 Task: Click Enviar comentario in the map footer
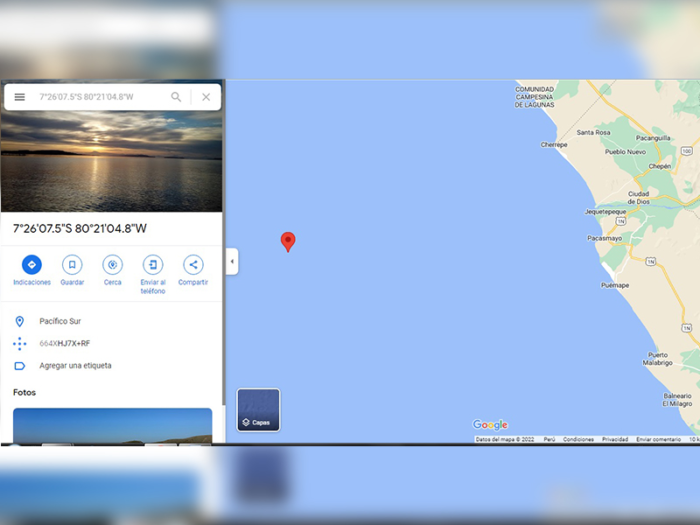658,439
